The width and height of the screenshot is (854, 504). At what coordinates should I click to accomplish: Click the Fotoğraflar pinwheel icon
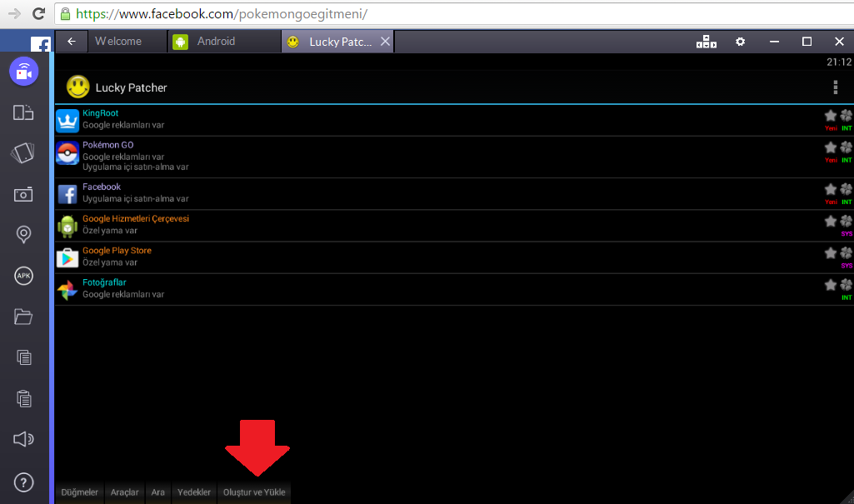(x=67, y=290)
